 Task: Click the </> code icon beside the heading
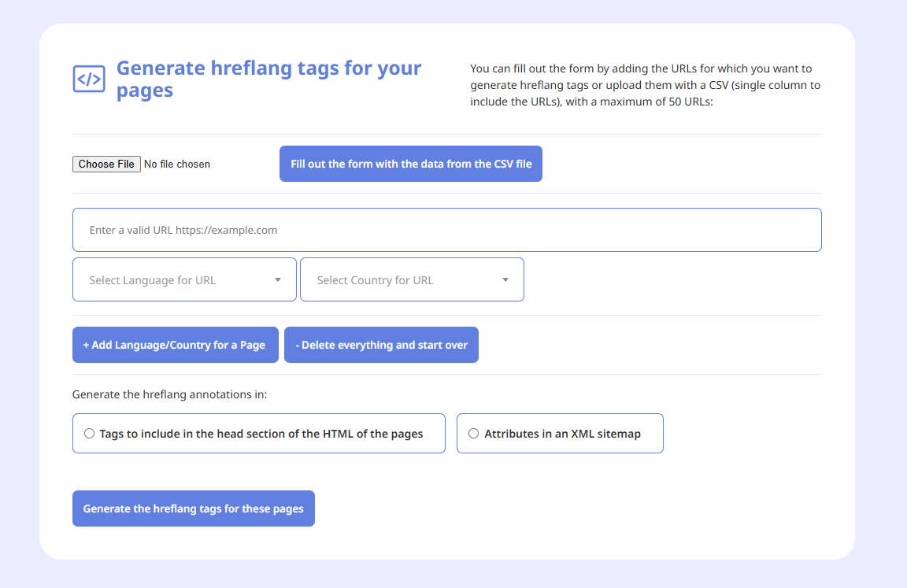coord(89,79)
